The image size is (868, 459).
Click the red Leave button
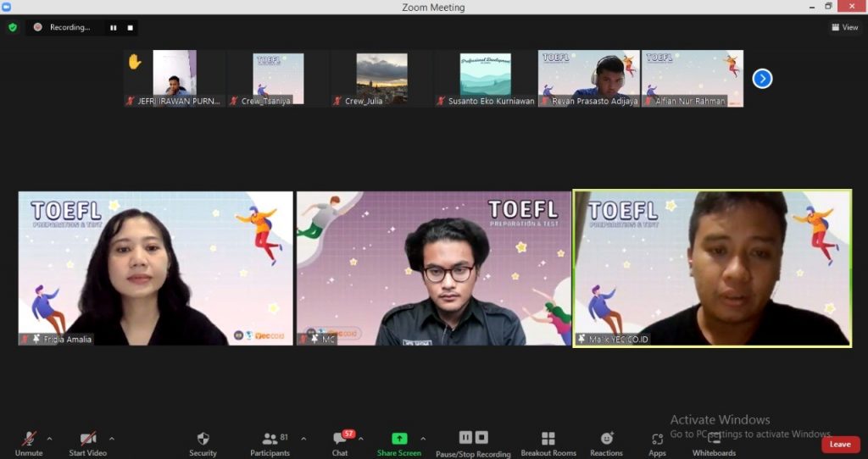click(840, 444)
